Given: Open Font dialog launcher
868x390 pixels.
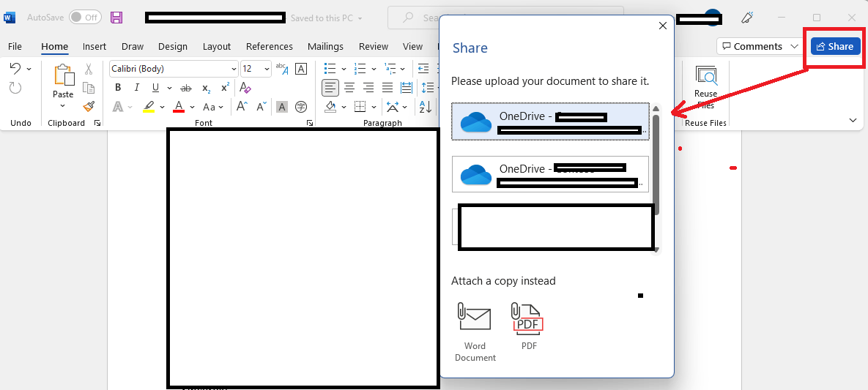Looking at the screenshot, I should click(309, 123).
